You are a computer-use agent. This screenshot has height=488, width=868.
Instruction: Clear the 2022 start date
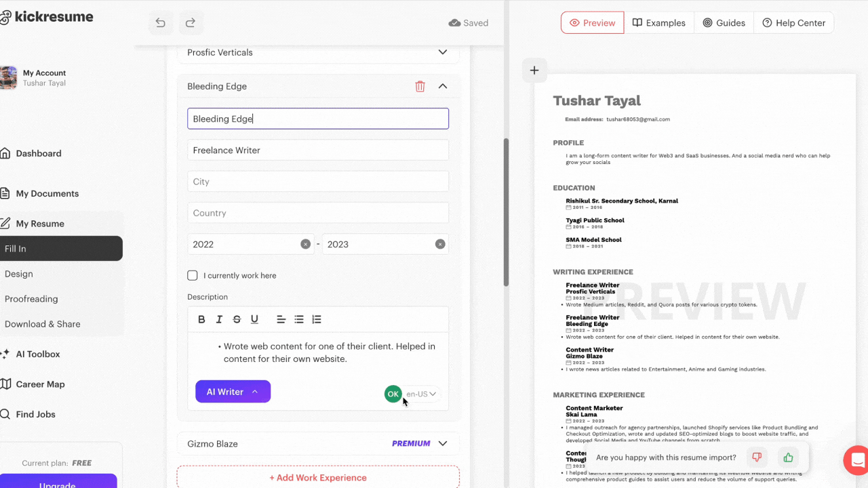click(306, 244)
